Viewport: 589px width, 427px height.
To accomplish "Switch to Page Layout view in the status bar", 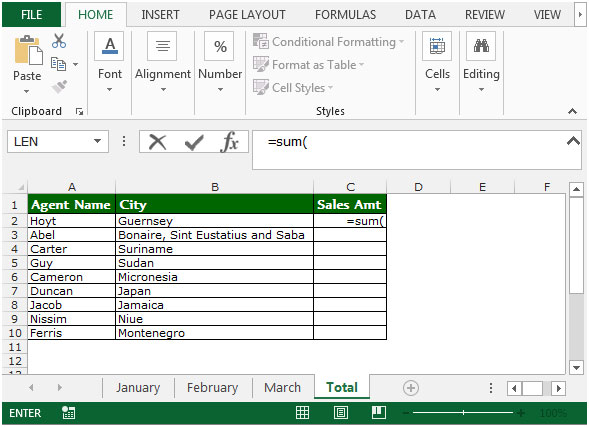I will tap(341, 413).
